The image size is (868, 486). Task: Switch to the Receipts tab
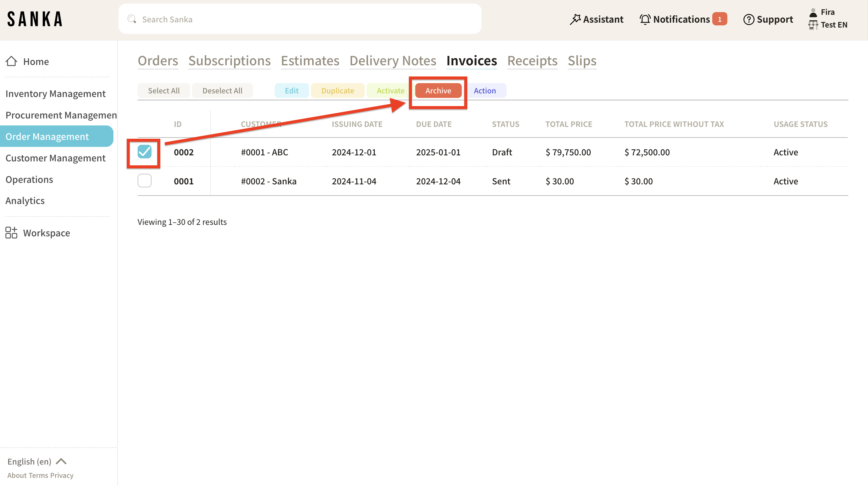coord(532,61)
